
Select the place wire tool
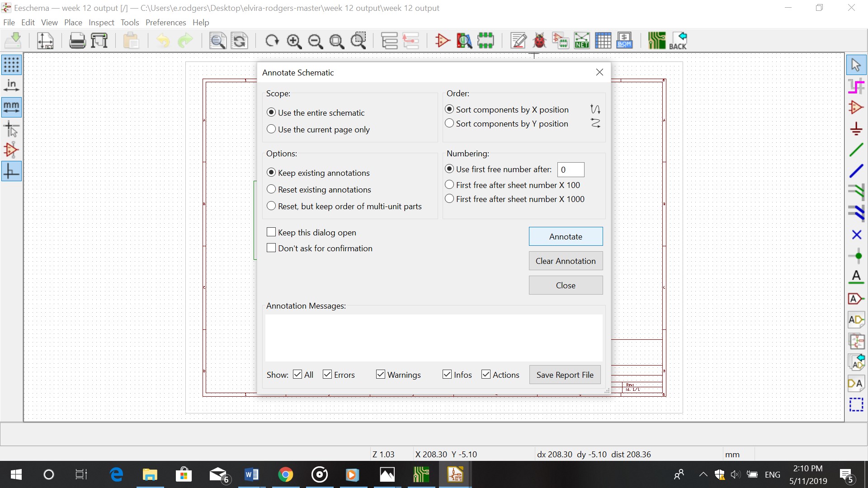coord(856,150)
